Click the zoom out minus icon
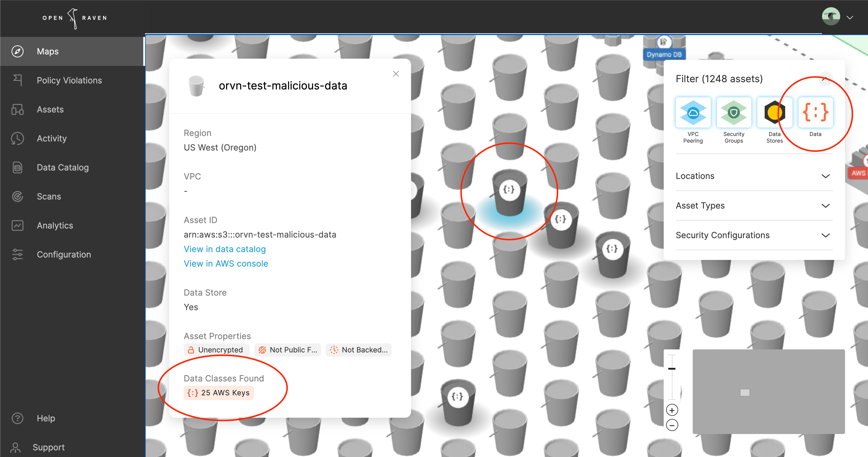 (672, 425)
